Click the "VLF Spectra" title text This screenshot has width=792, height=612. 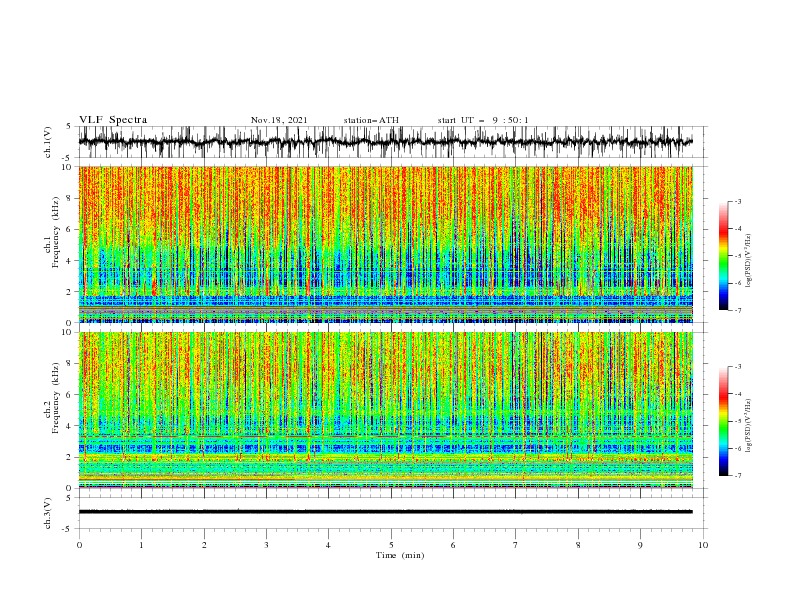point(113,120)
